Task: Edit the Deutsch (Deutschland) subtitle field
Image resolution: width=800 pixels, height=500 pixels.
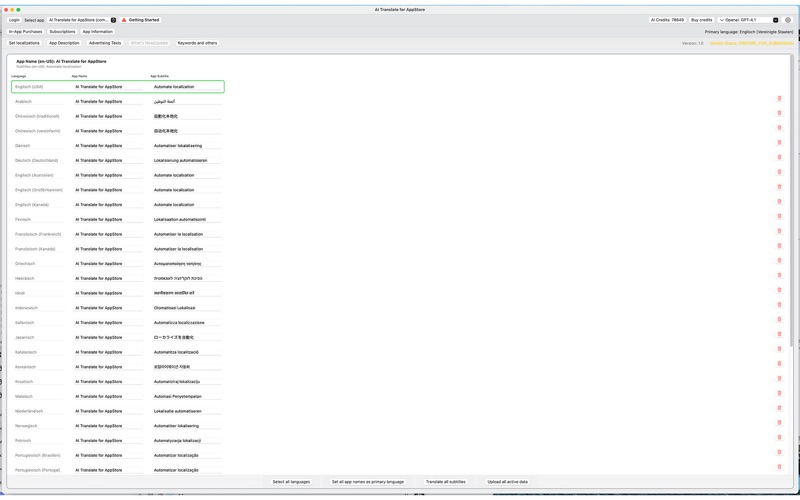Action: pyautogui.click(x=187, y=160)
